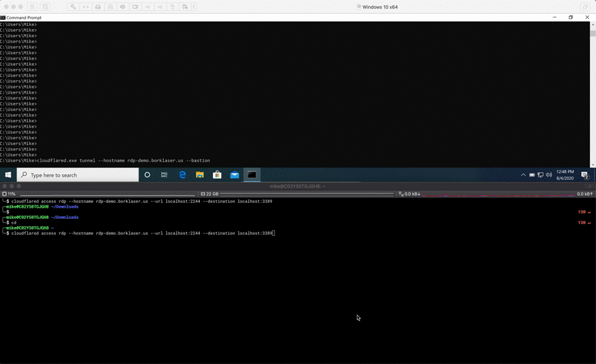The height and width of the screenshot is (364, 596).
Task: Open File Explorer from the taskbar
Action: pyautogui.click(x=199, y=175)
